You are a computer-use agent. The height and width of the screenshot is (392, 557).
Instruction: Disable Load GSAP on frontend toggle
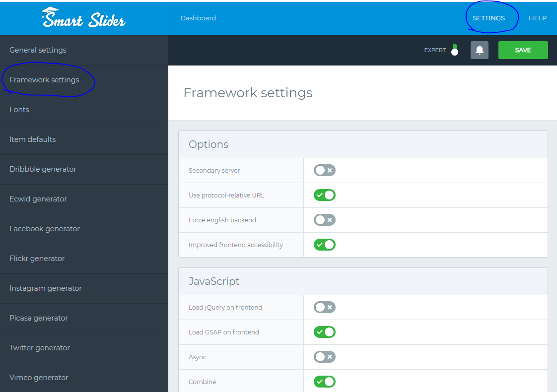click(x=324, y=332)
